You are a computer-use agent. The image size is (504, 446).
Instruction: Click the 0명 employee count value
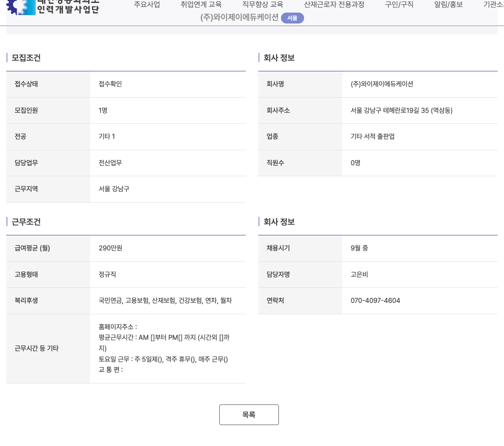(355, 163)
